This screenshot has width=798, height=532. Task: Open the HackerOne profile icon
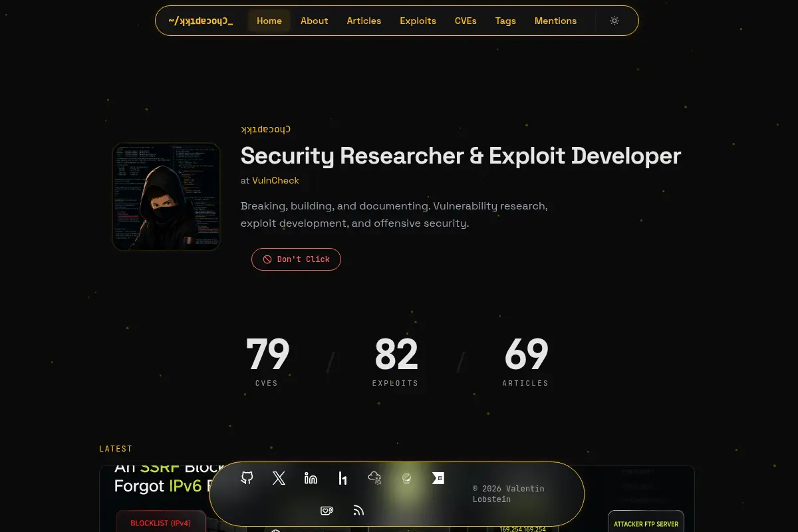[x=342, y=478]
